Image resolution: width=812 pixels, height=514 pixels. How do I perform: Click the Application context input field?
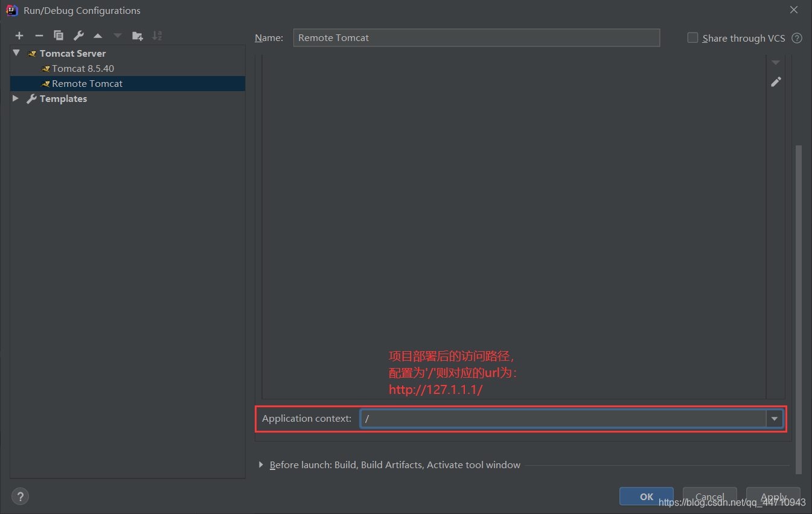tap(563, 418)
